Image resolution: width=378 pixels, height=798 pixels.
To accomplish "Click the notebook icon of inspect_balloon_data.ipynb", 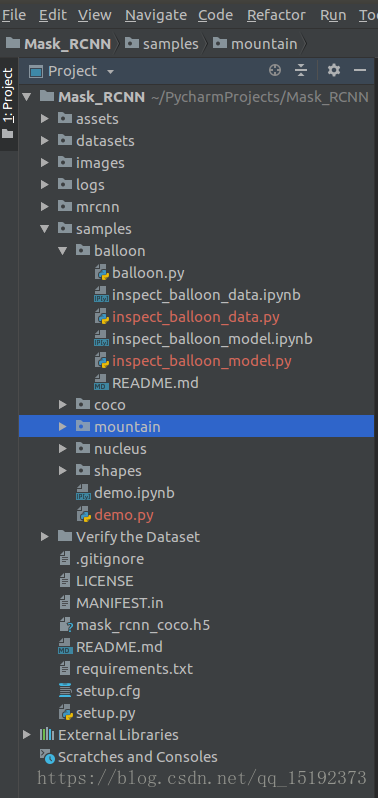I will pyautogui.click(x=101, y=295).
